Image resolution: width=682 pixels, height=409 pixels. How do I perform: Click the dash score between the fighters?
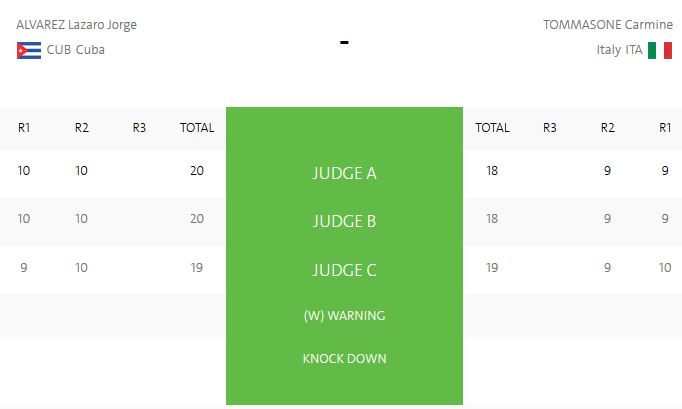click(344, 43)
